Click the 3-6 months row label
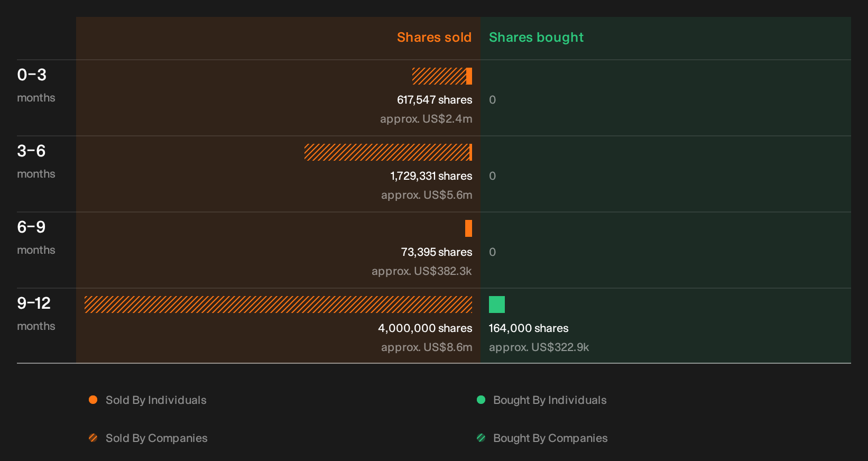 click(36, 161)
